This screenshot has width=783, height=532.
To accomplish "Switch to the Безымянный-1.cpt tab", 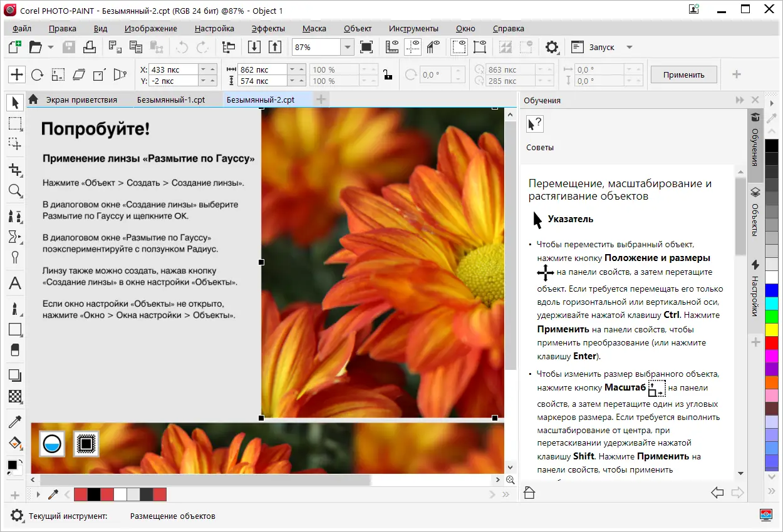I will [171, 100].
